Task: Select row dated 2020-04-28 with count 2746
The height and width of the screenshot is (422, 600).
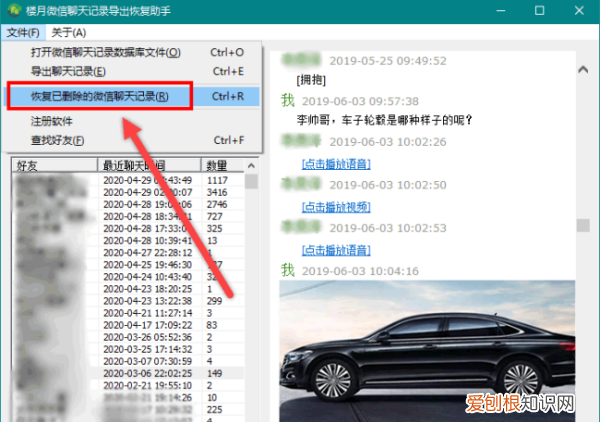Action: coord(128,204)
